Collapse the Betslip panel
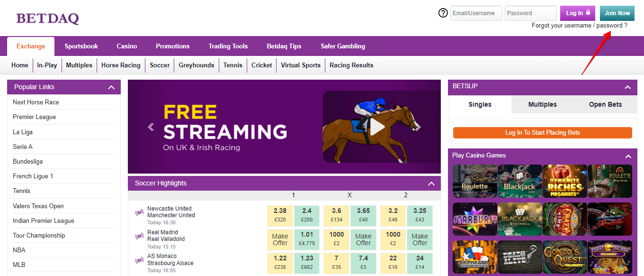This screenshot has height=276, width=644. pos(628,87)
